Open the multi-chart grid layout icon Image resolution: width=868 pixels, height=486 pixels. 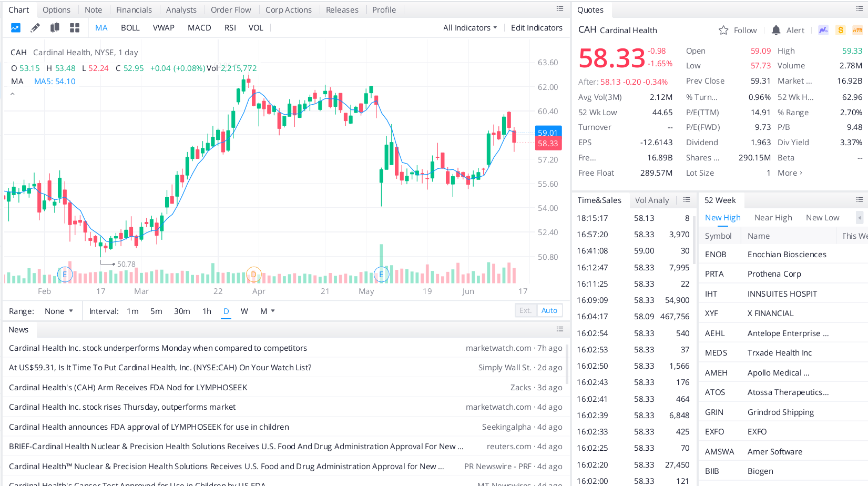(x=75, y=28)
